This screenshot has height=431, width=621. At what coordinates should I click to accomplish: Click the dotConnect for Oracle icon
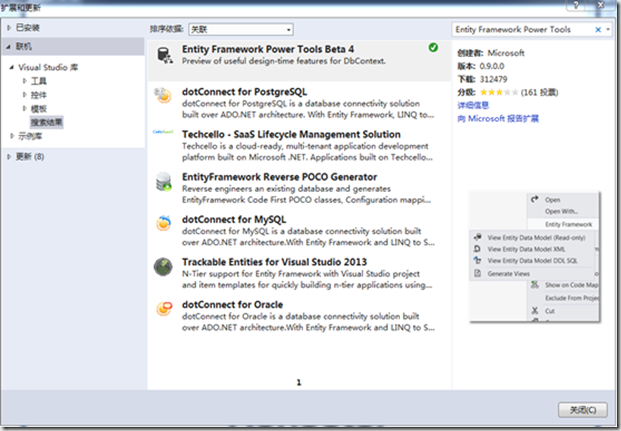[164, 309]
